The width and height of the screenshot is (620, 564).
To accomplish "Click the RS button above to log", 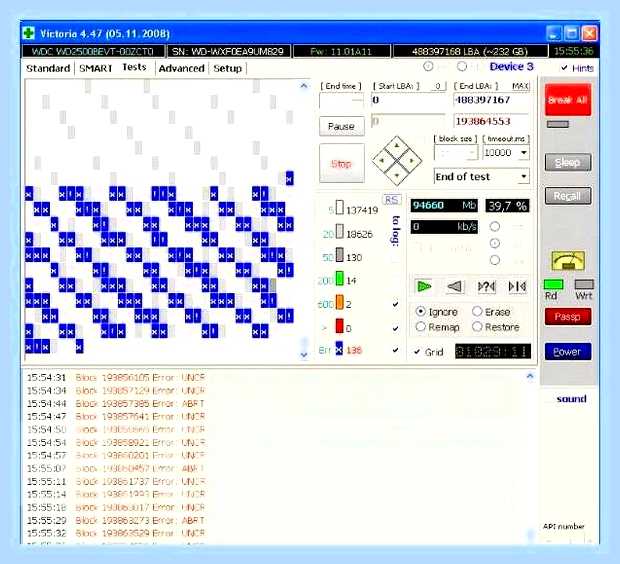I will (x=391, y=200).
